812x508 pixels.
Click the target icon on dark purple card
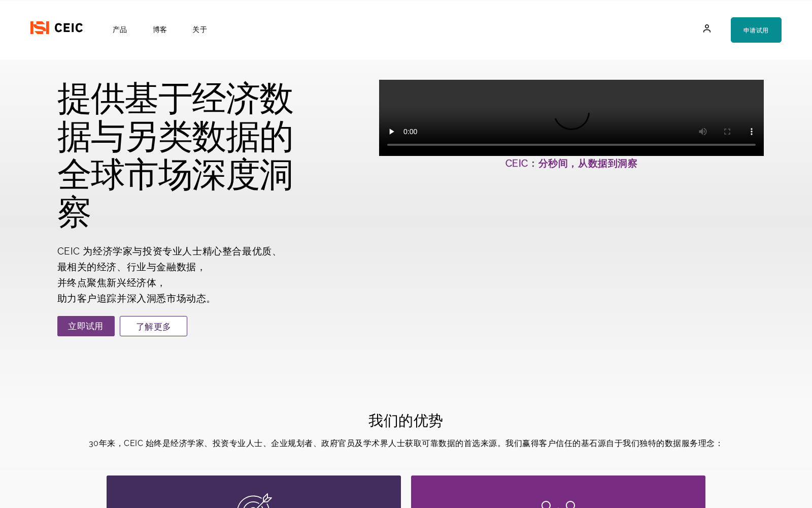(254, 500)
